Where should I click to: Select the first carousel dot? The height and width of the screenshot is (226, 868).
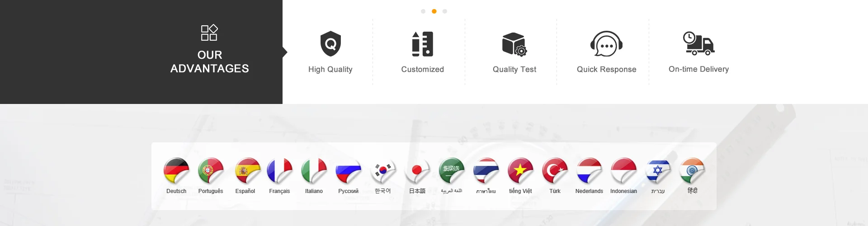click(x=423, y=11)
